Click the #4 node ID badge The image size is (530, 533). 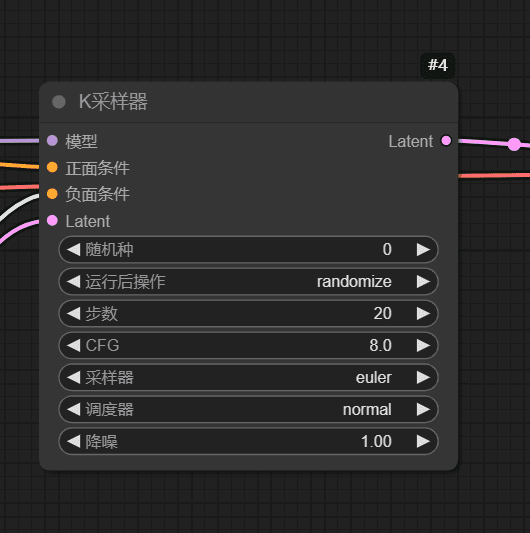click(438, 65)
